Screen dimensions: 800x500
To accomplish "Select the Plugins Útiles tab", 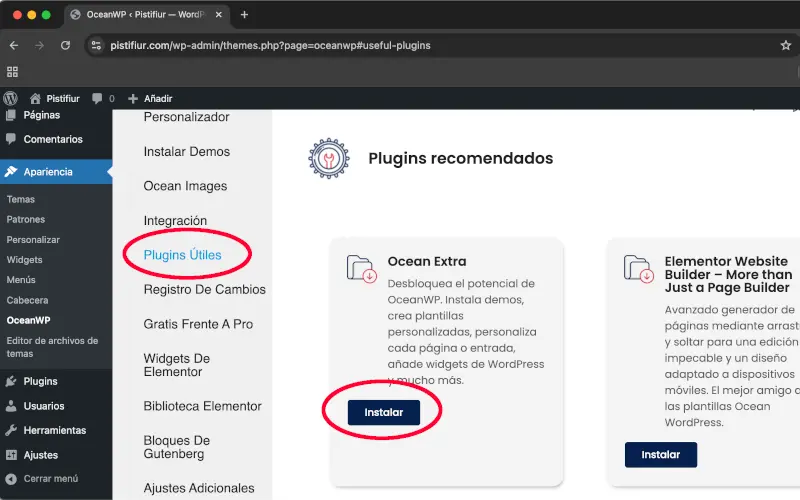I will coord(183,255).
